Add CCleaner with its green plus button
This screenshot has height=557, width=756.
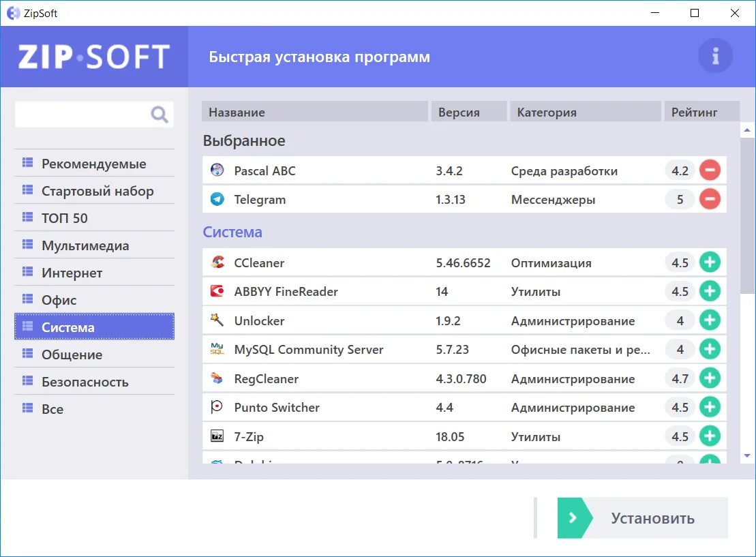pyautogui.click(x=710, y=262)
